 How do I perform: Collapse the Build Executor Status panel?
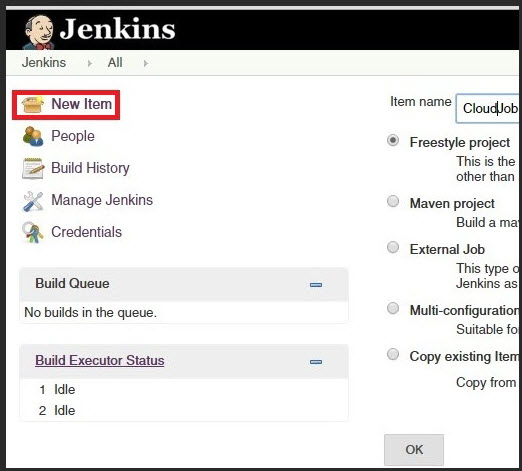click(x=316, y=362)
